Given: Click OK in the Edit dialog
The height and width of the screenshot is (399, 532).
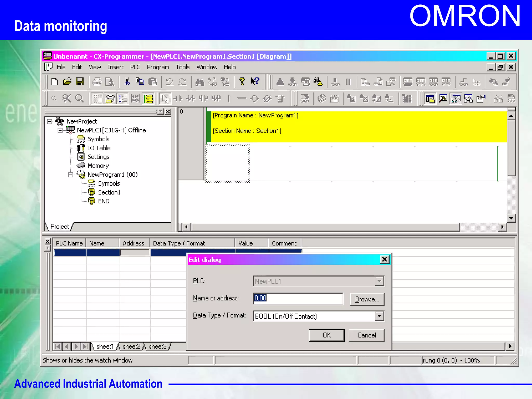Looking at the screenshot, I should [x=327, y=335].
